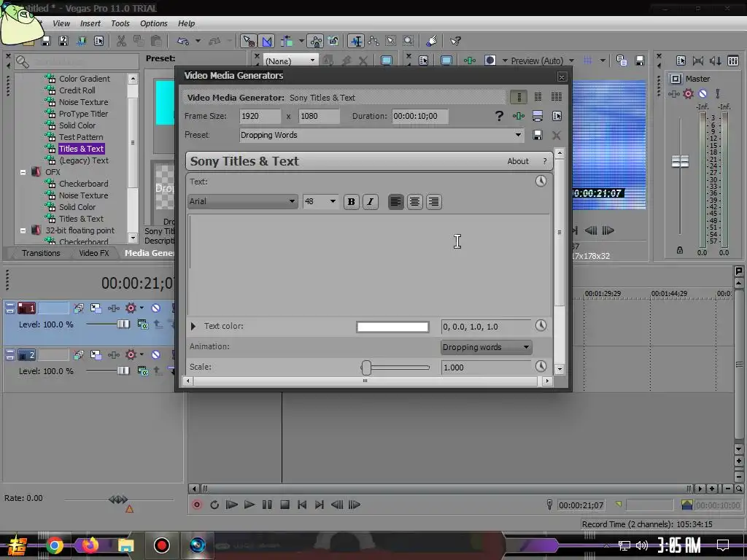Click the Scale value field showing 1.000

(486, 367)
